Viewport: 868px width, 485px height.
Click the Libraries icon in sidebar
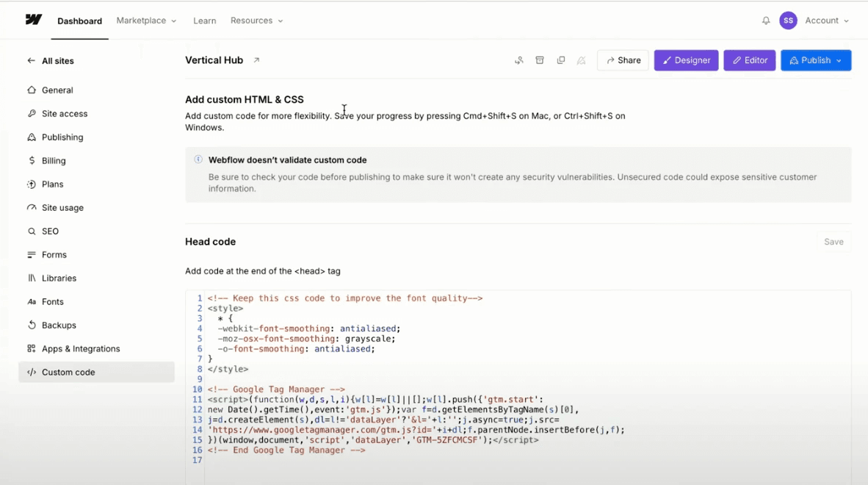click(x=32, y=278)
